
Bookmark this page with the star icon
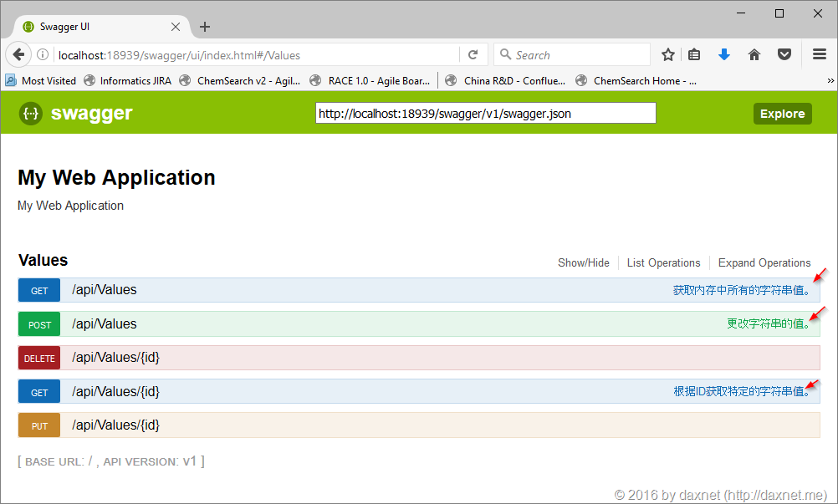[668, 54]
